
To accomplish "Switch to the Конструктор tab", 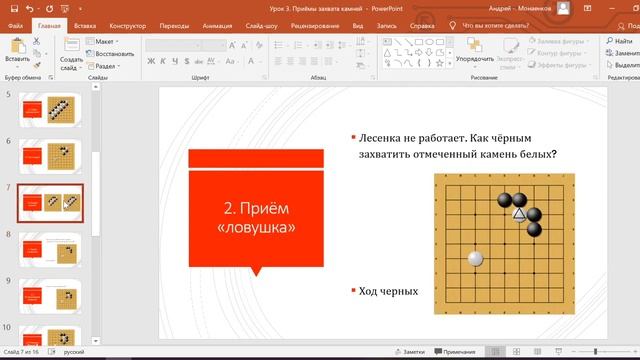I will [x=128, y=26].
